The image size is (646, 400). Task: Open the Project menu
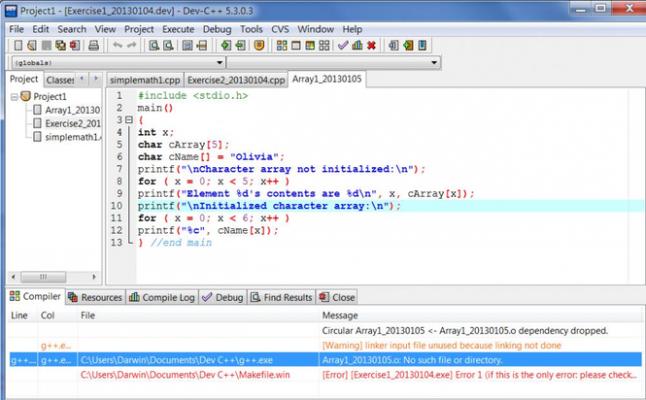(x=139, y=29)
